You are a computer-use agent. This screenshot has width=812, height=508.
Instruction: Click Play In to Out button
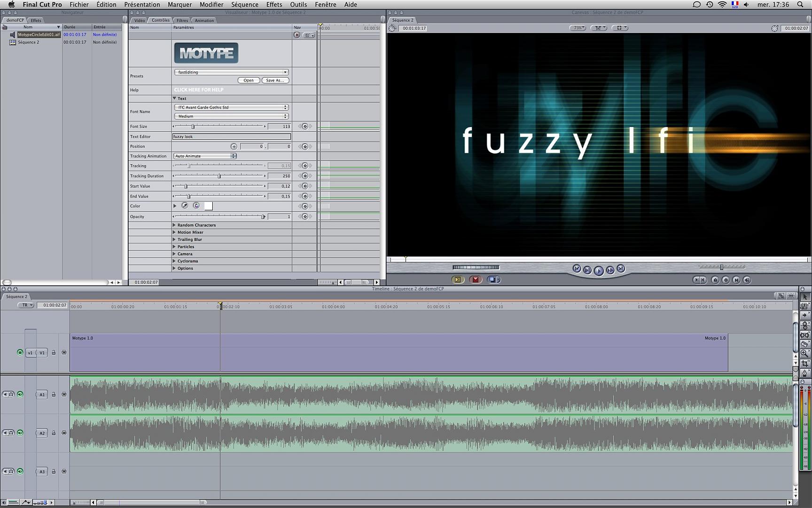(587, 270)
